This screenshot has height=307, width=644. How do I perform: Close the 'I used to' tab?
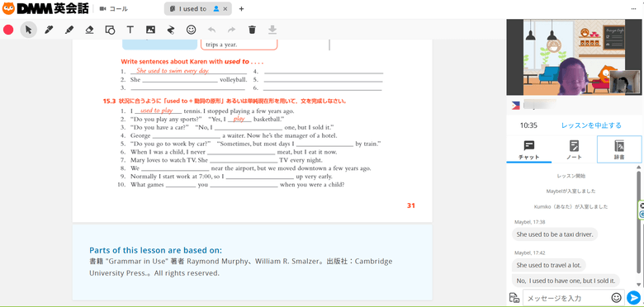click(x=225, y=8)
